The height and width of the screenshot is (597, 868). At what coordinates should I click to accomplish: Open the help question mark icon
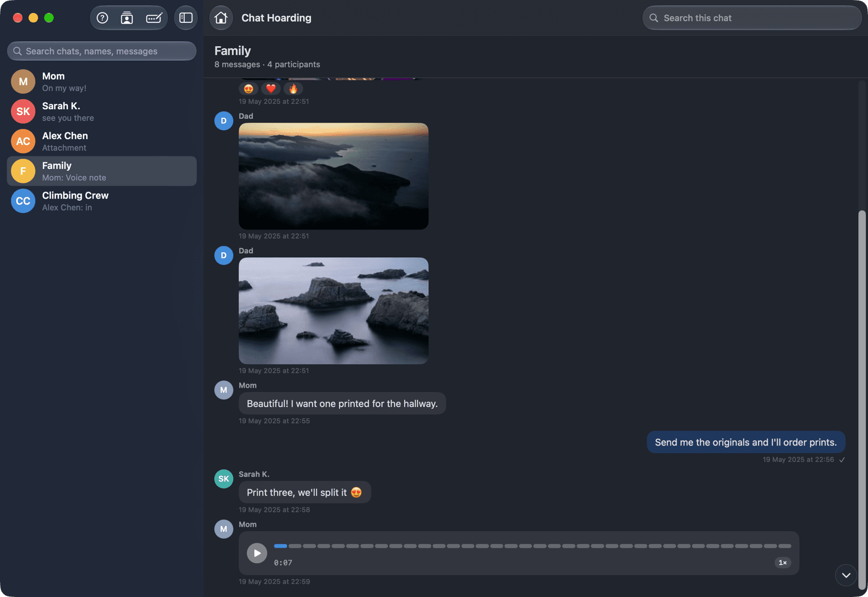pyautogui.click(x=103, y=18)
